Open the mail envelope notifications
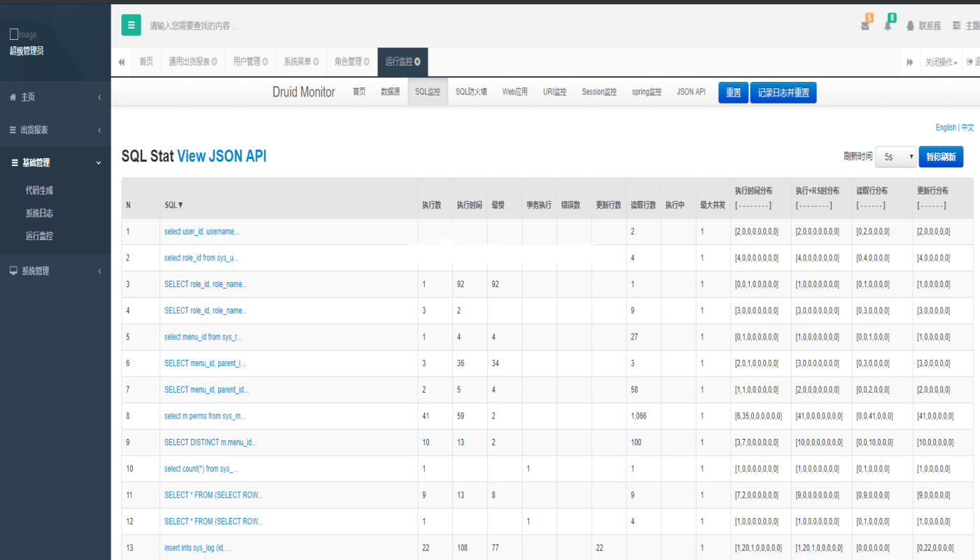This screenshot has width=980, height=560. (865, 26)
